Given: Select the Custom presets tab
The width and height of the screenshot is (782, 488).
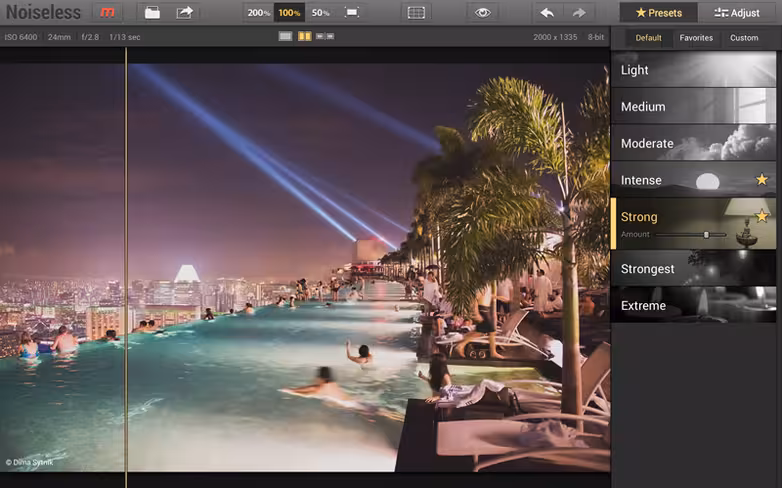Looking at the screenshot, I should (x=744, y=37).
